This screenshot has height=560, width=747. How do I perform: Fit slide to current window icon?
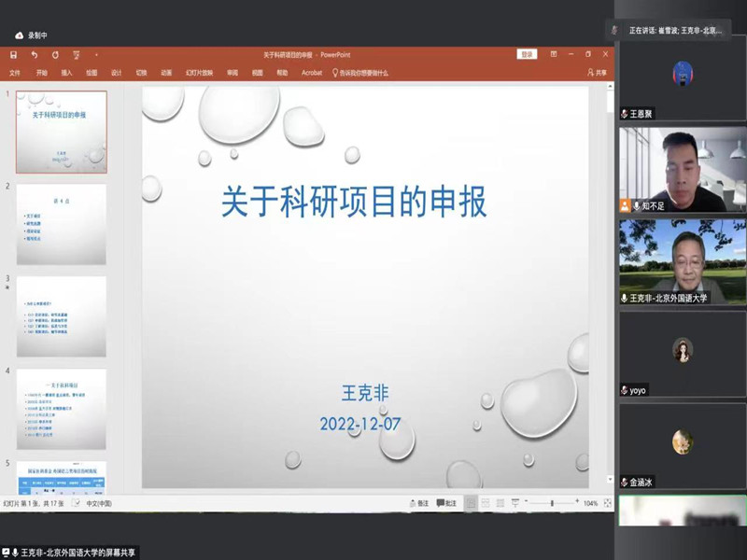click(x=607, y=503)
